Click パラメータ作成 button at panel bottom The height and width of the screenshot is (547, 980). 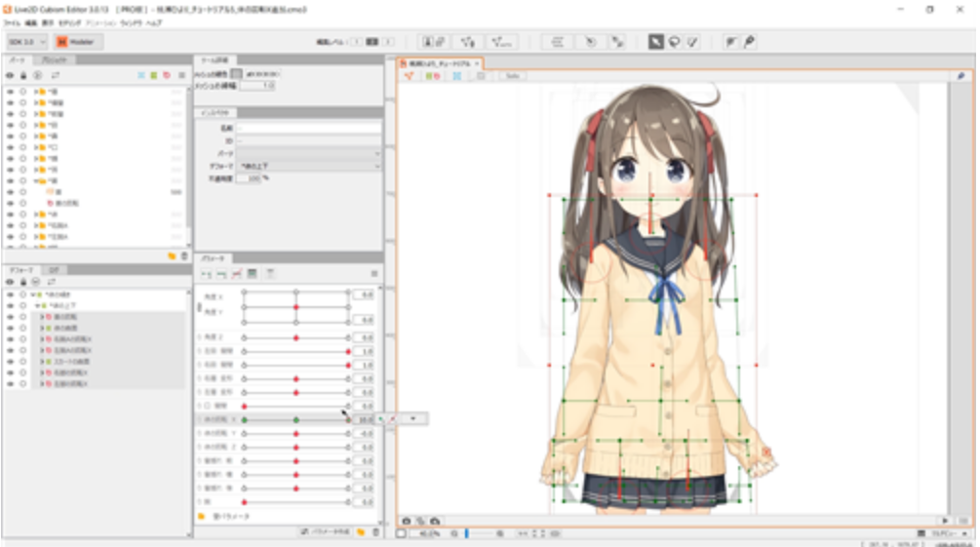[x=325, y=532]
